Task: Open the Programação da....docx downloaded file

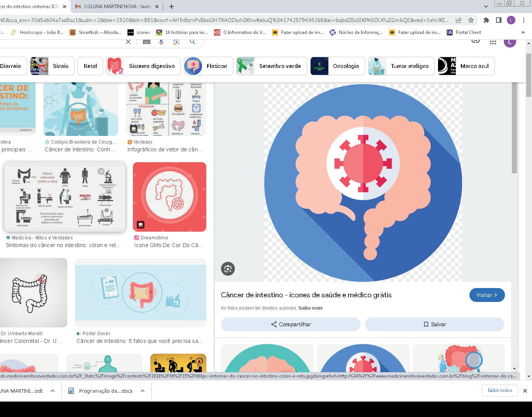Action: point(100,391)
